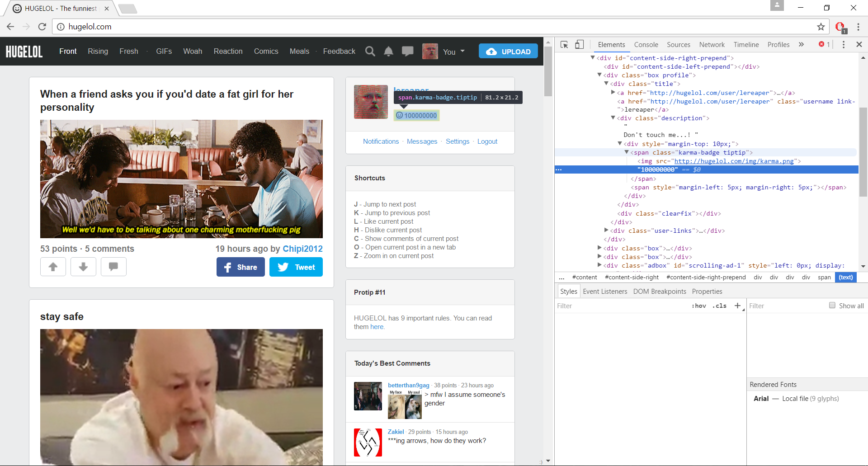Collapse the content-side-right-prepend div node
868x466 pixels.
coord(593,58)
